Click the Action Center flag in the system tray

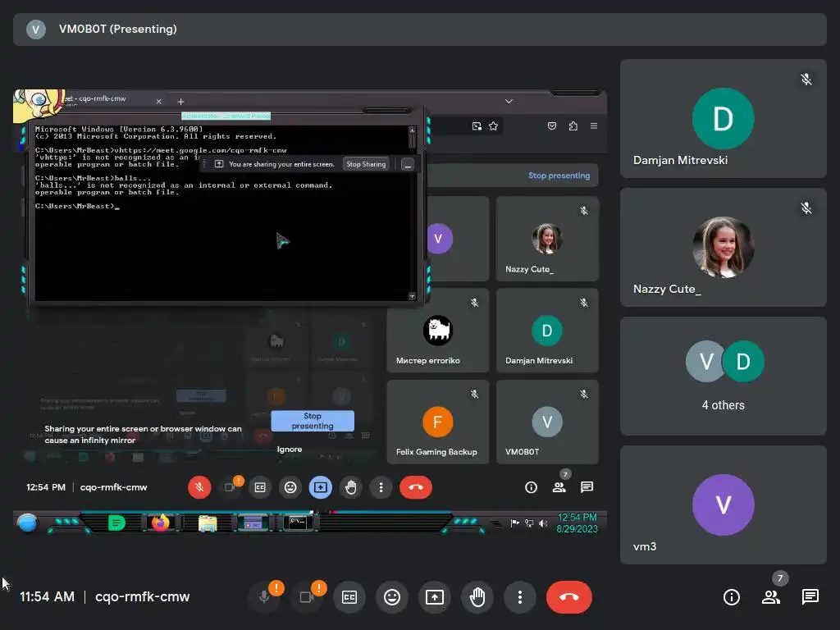click(x=515, y=523)
